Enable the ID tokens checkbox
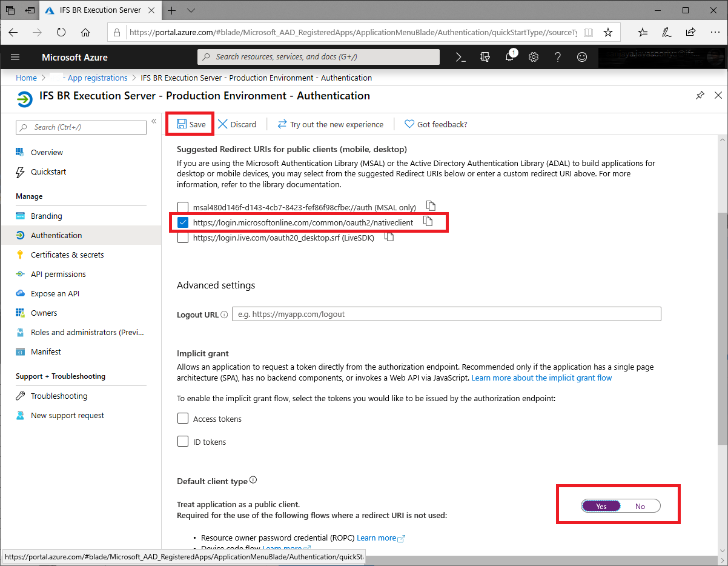Screen dimensions: 728x566 [x=183, y=442]
